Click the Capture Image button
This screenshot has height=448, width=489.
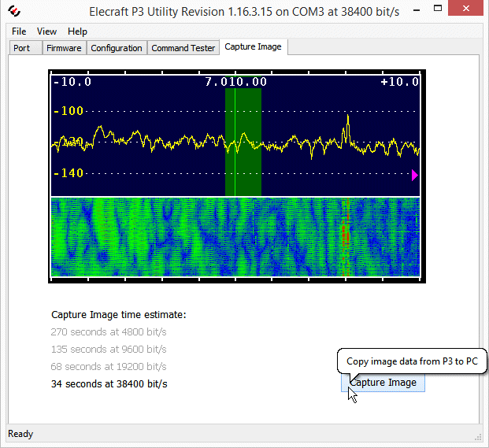click(x=383, y=383)
